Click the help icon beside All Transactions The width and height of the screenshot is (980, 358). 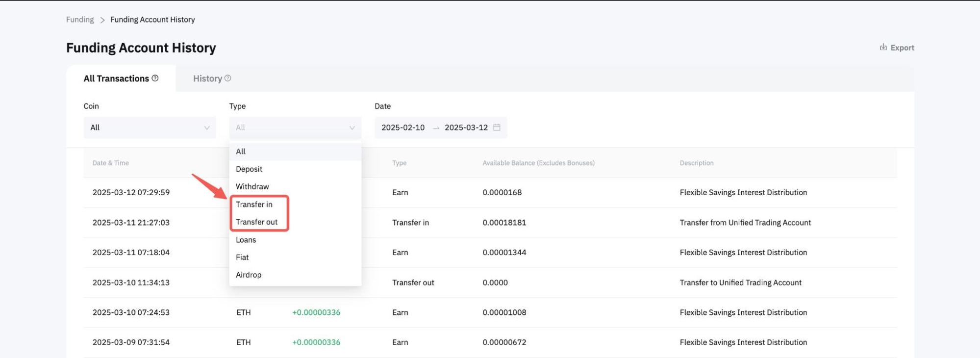point(155,78)
